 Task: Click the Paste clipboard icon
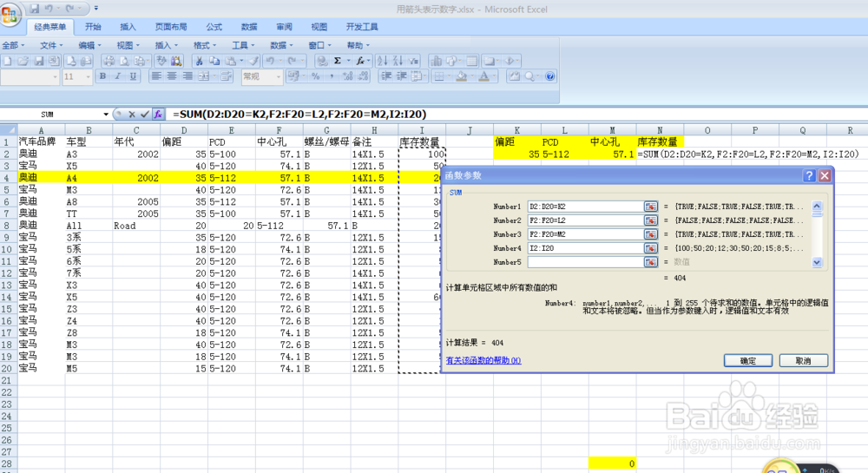click(231, 61)
